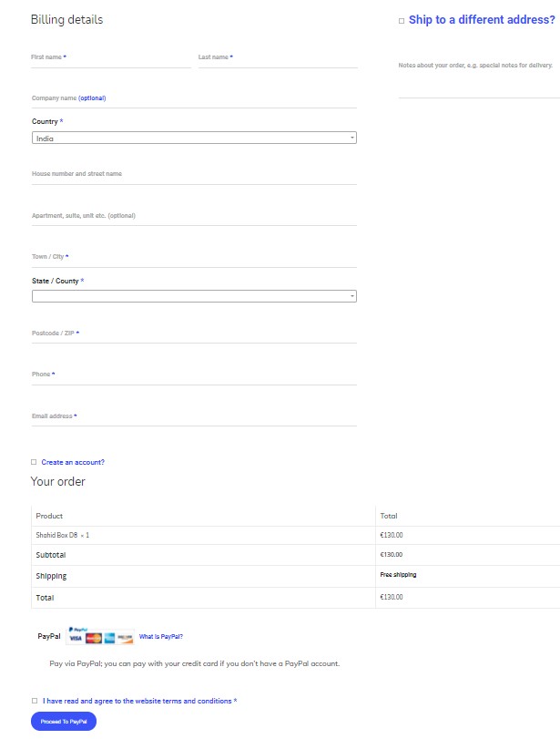
Task: Click the Proceed To PayPal button
Action: coord(64,722)
